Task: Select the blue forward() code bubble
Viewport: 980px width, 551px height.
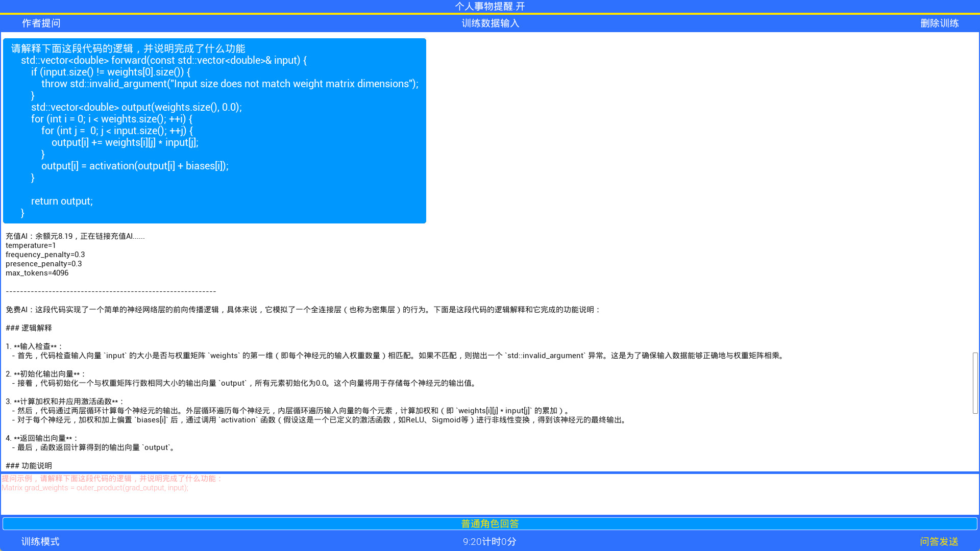Action: [214, 130]
